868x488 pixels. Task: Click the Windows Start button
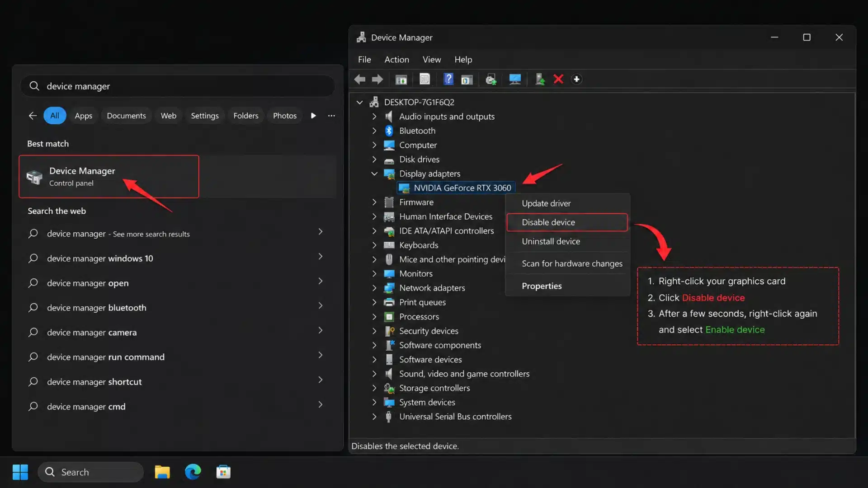(20, 472)
